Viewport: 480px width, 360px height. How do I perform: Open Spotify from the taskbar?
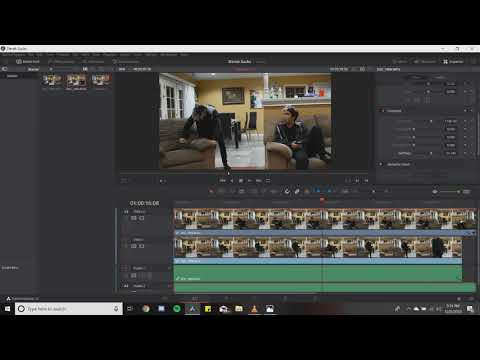[177, 309]
